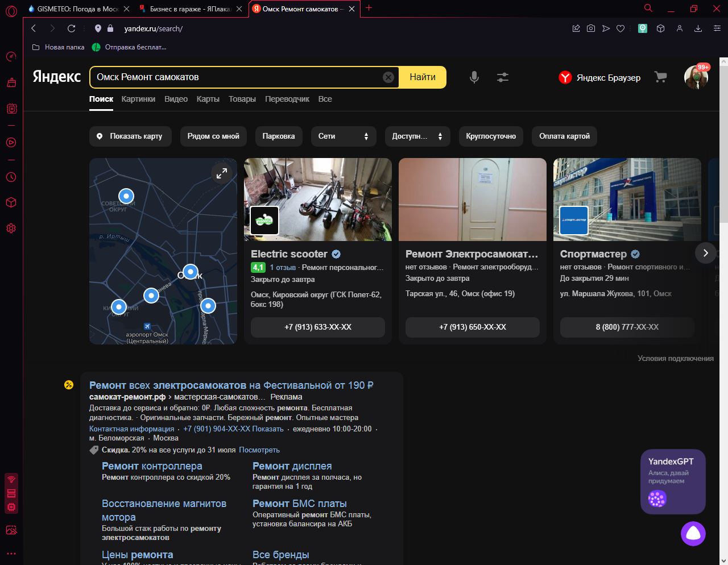The width and height of the screenshot is (728, 565).
Task: Toggle the 'Рядом со мной' filter
Action: [x=213, y=136]
